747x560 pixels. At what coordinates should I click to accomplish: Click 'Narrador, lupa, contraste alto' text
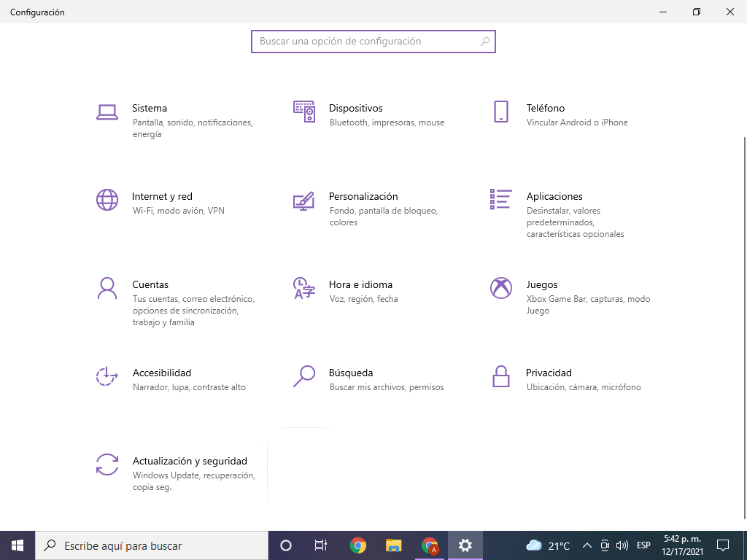[189, 387]
